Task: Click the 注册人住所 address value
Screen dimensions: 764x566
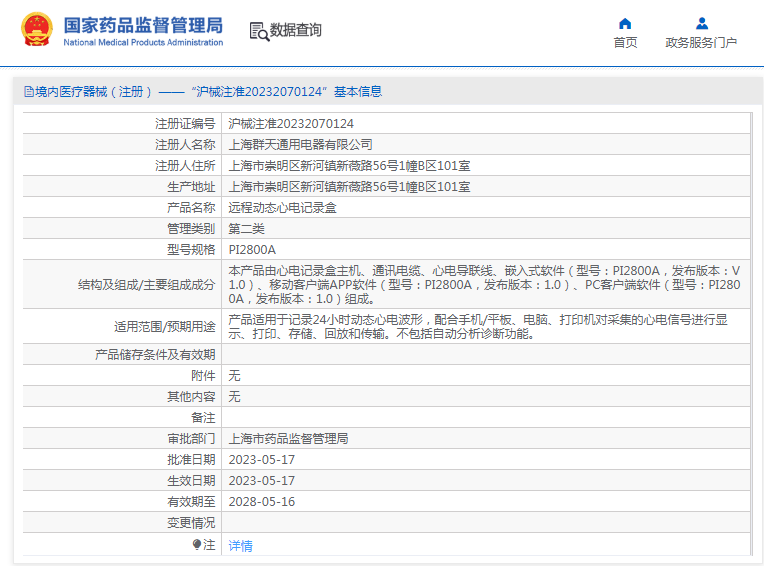Action: (x=349, y=166)
